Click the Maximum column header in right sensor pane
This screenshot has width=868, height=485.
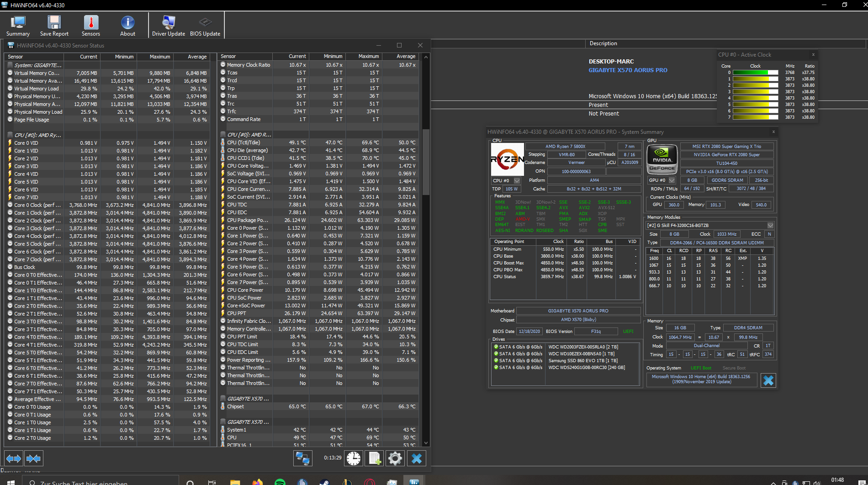363,57
